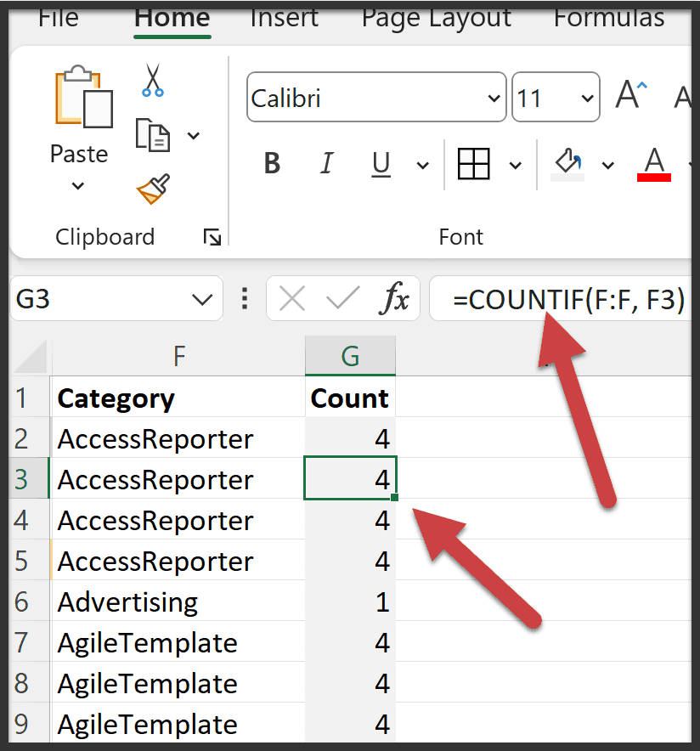Toggle Underline formatting
700x751 pixels.
point(381,163)
